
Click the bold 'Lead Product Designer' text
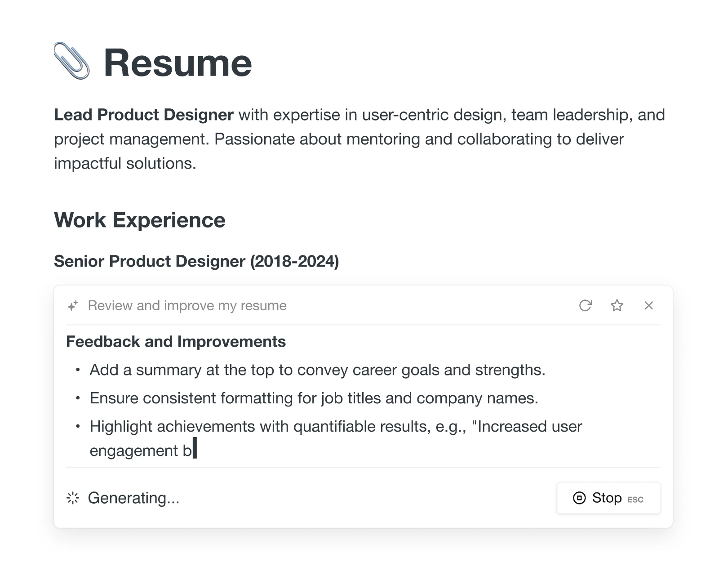click(143, 115)
